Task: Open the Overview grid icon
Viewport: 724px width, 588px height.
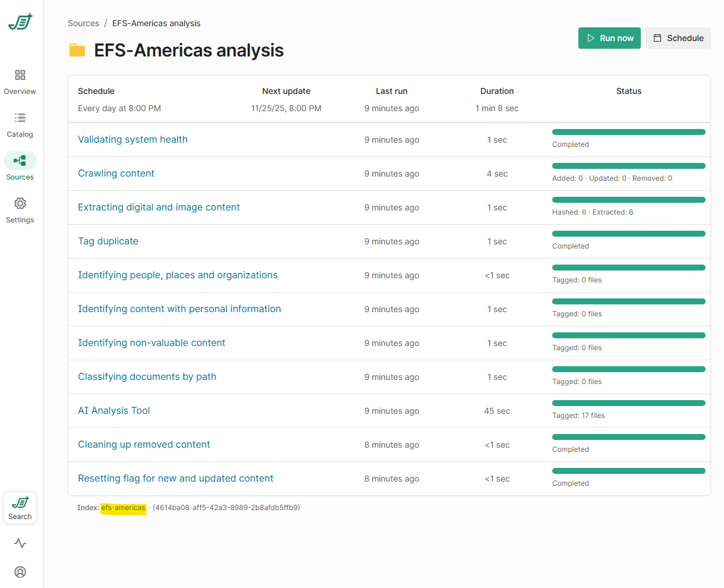Action: (20, 75)
